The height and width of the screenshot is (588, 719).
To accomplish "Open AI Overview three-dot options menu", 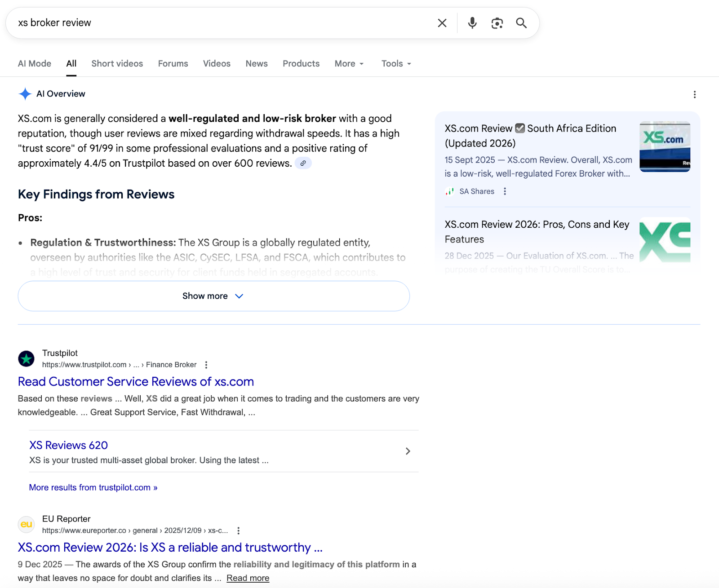I will click(x=694, y=94).
